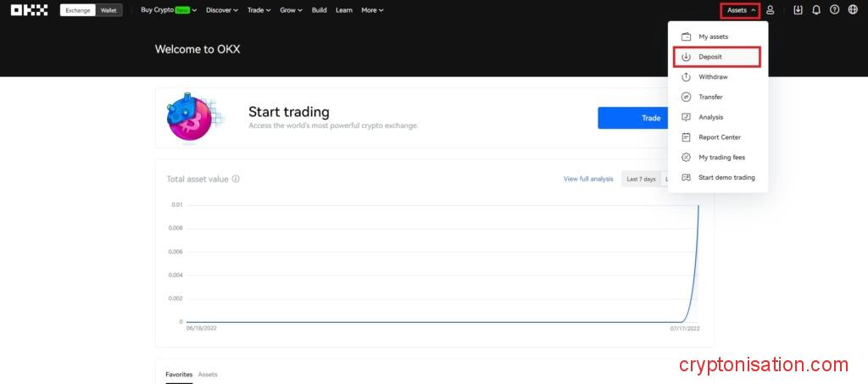Screen dimensions: 868x384
Task: Click the download app icon
Action: pos(798,10)
